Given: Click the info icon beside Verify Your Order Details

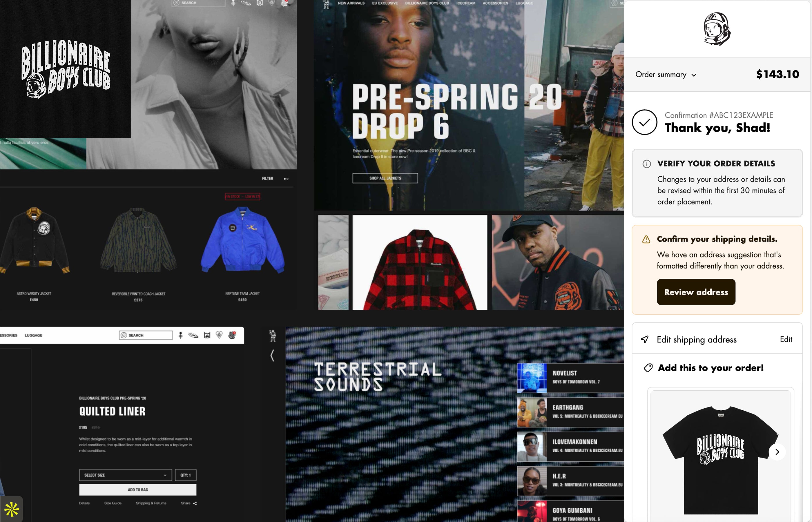Looking at the screenshot, I should [x=647, y=164].
